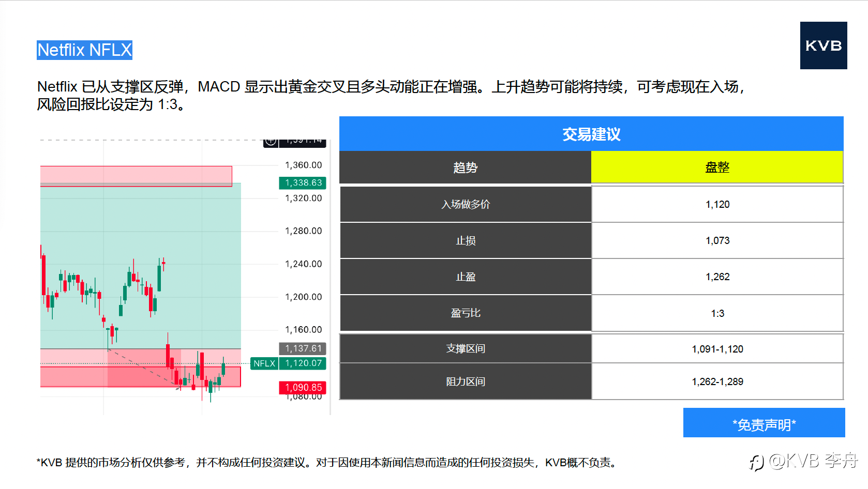The image size is (868, 489).
Task: Click the 1,120.07 current price label
Action: (x=303, y=363)
